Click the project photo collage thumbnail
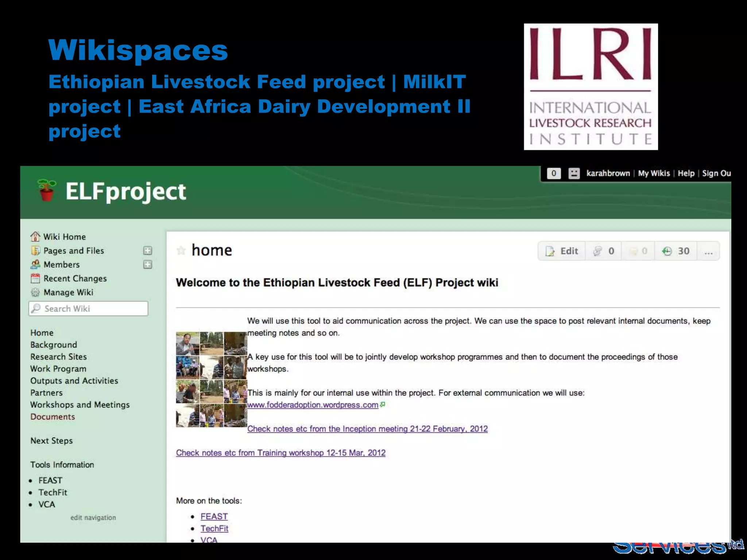Viewport: 747px width, 560px height. click(x=212, y=379)
